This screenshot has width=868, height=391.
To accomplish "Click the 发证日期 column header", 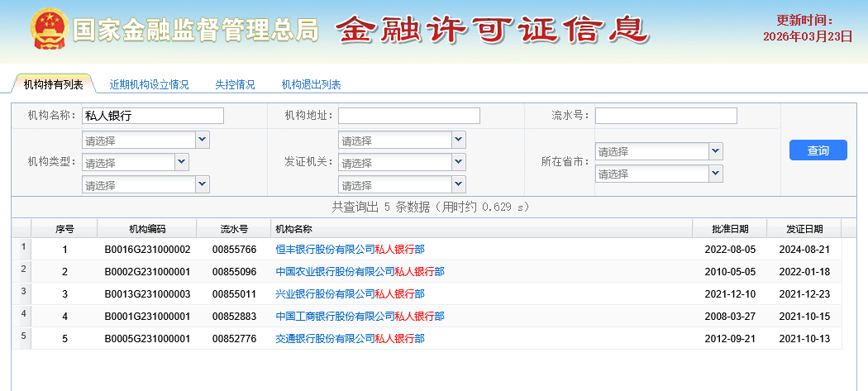I will tap(804, 229).
